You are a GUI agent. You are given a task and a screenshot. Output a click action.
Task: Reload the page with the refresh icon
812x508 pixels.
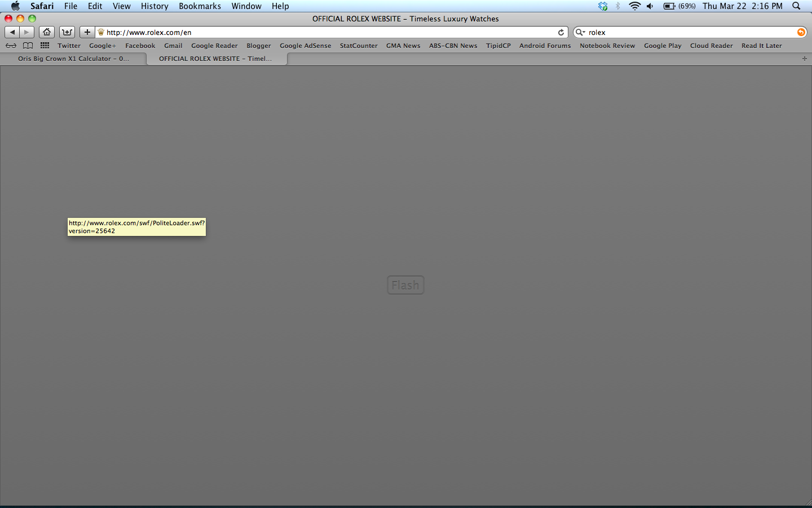click(x=561, y=32)
